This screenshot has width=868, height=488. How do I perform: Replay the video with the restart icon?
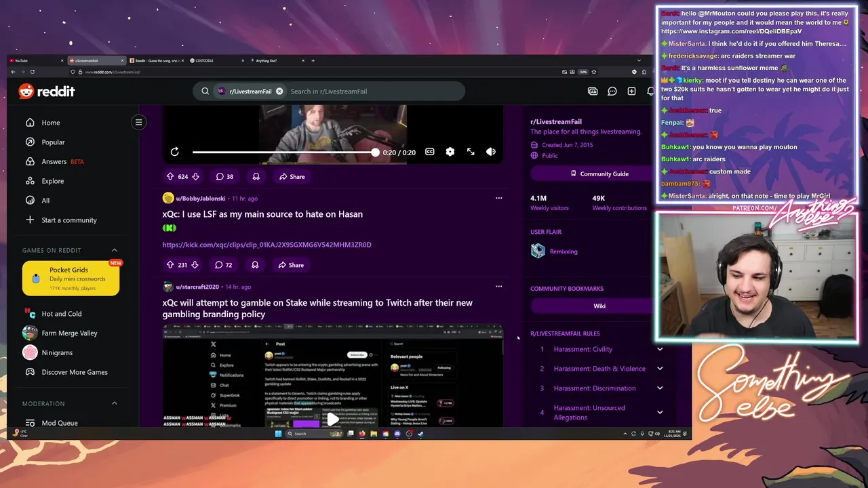point(175,152)
